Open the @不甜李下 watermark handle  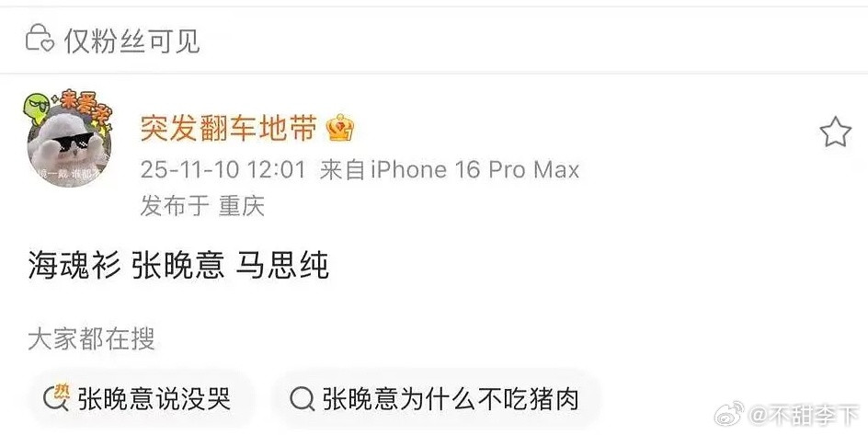tap(805, 415)
